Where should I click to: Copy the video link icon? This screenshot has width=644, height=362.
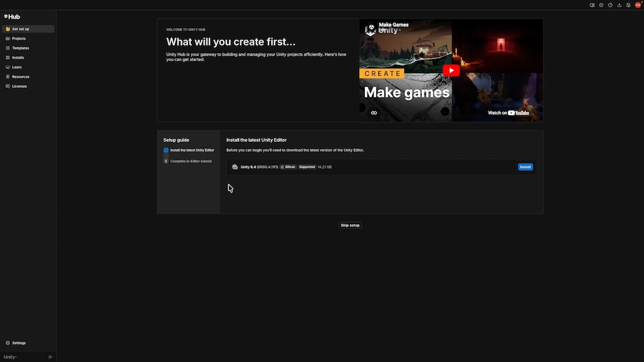click(374, 113)
